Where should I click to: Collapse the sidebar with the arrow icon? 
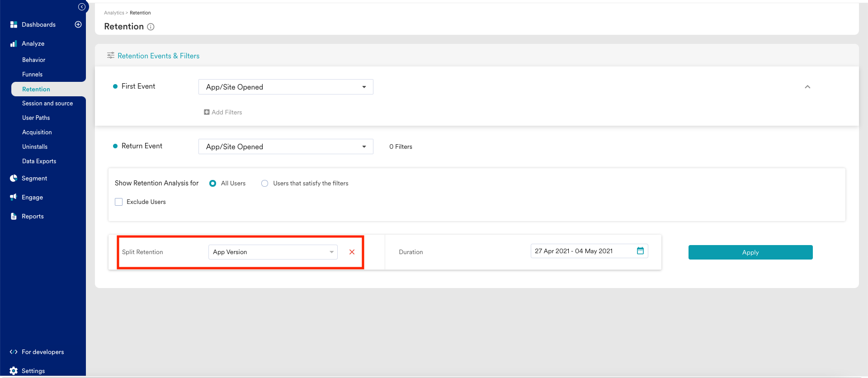tap(82, 7)
